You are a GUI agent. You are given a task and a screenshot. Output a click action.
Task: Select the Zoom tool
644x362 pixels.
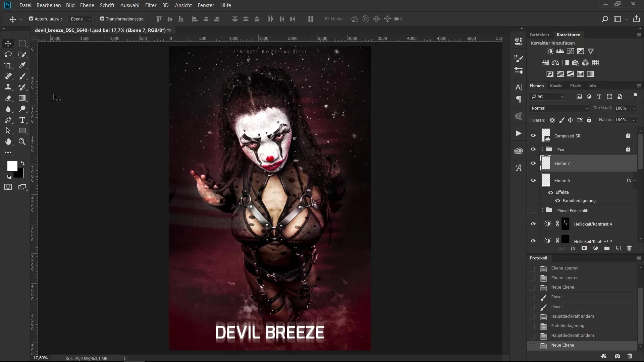[x=22, y=142]
